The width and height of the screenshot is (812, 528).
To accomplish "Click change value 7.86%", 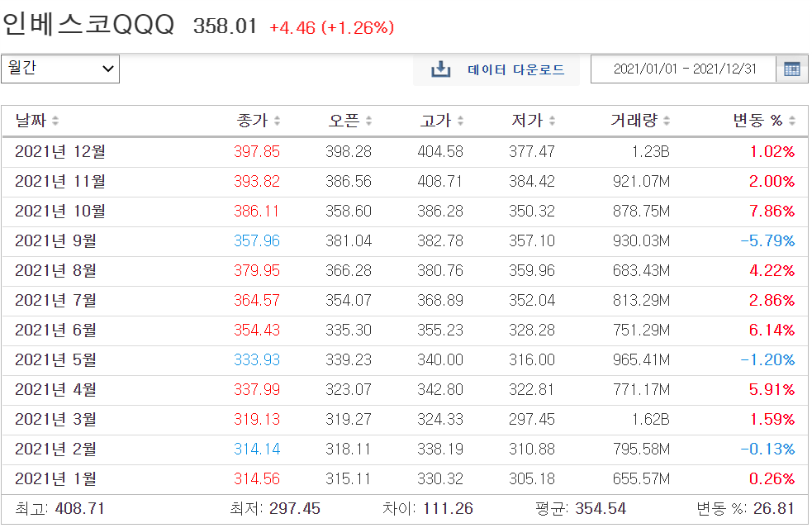I will coord(772,212).
